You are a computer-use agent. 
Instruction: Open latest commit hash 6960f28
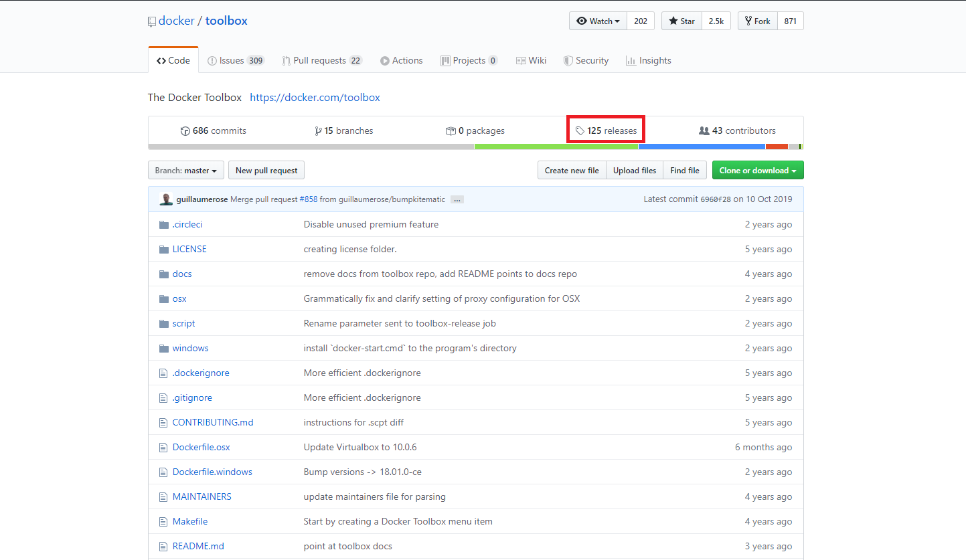click(716, 199)
